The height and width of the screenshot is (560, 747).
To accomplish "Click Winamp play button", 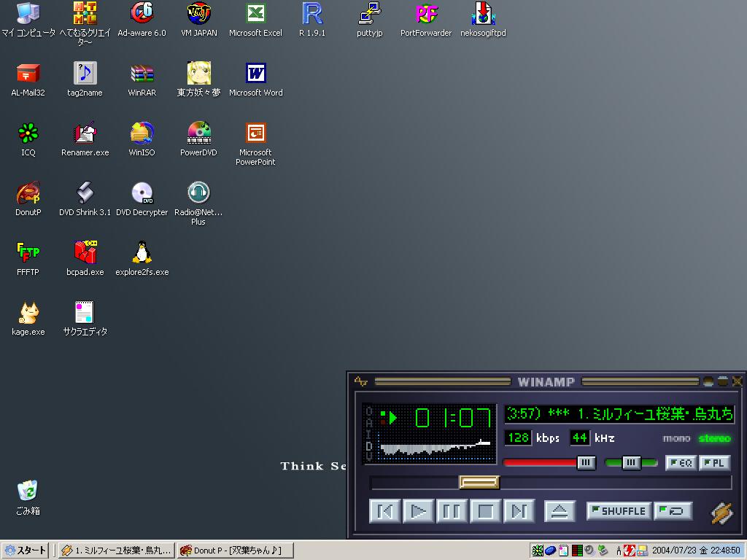I will 418,511.
